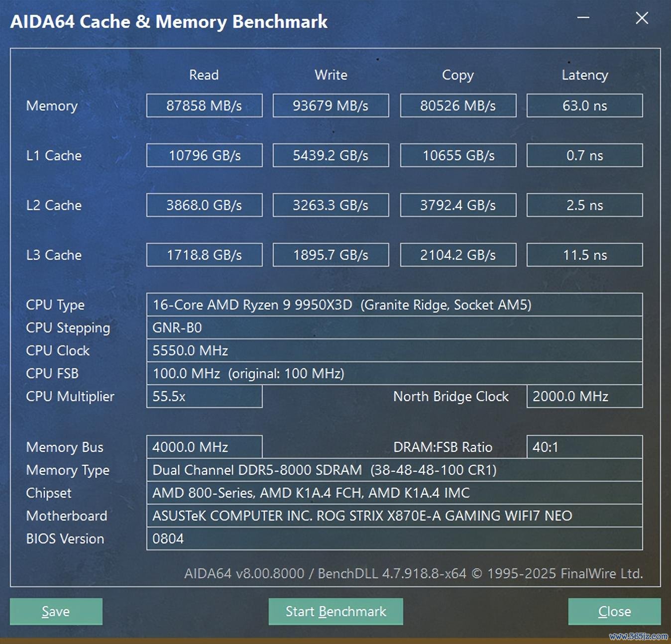
Task: Click Motherboard field ROG STRIX X870E-A
Action: (394, 516)
